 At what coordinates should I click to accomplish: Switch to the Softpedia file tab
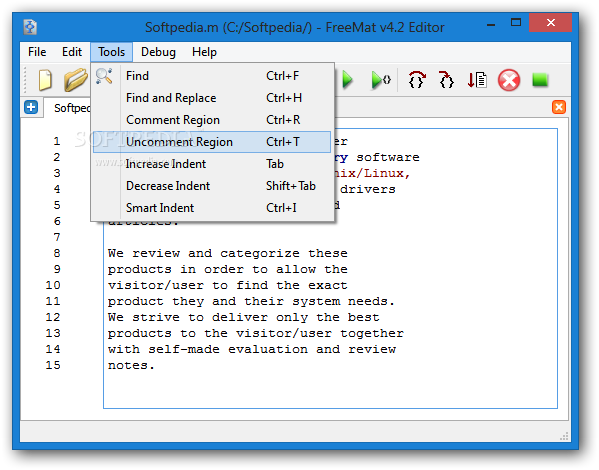pyautogui.click(x=67, y=108)
